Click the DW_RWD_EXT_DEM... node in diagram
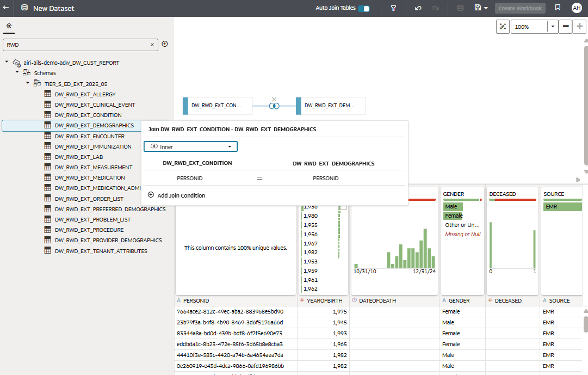The image size is (588, 375). pos(331,106)
